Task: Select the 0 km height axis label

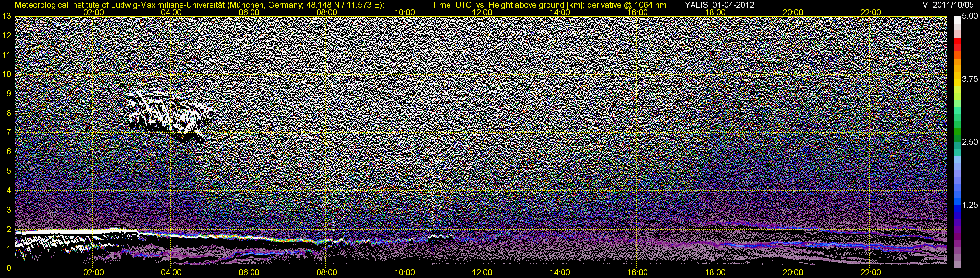Action: click(9, 268)
